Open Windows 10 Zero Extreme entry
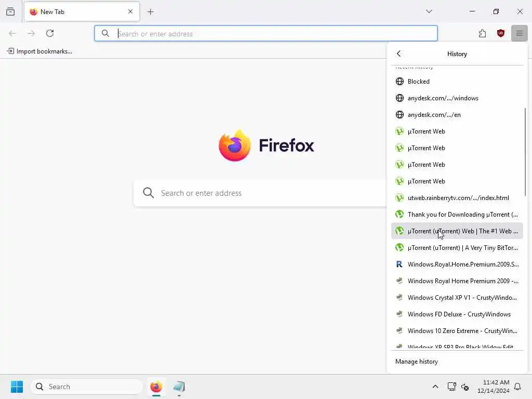Image resolution: width=532 pixels, height=399 pixels. click(457, 331)
